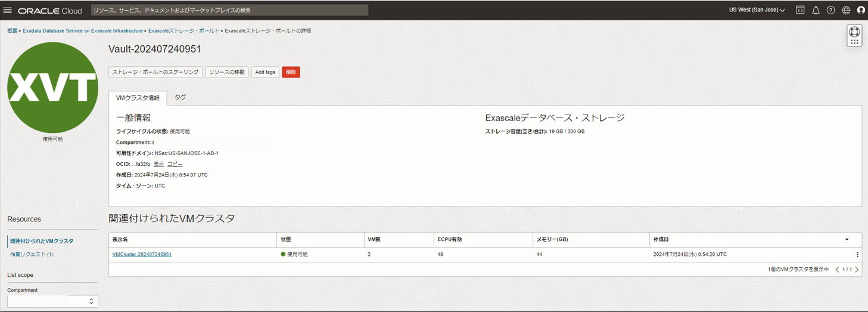This screenshot has height=312, width=868.
Task: Open the help question mark icon
Action: point(830,10)
